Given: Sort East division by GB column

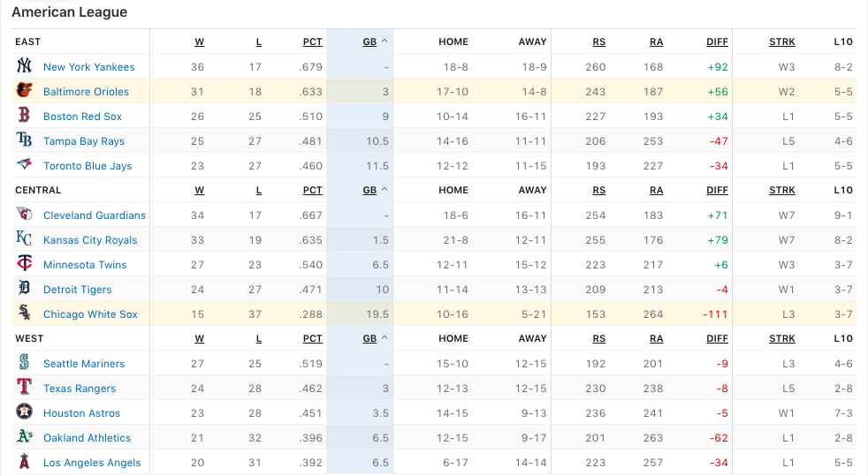Looking at the screenshot, I should point(369,42).
